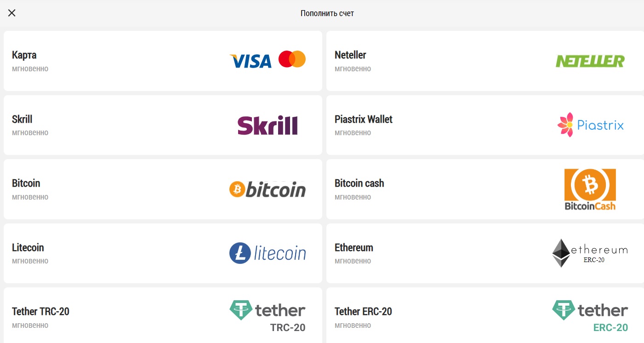Click the Tether ERC-20 green logo
Image resolution: width=644 pixels, height=343 pixels.
590,316
